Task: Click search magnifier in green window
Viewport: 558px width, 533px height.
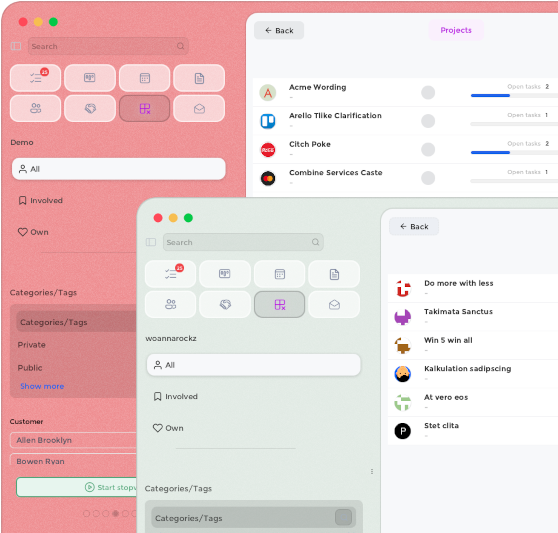Action: point(315,242)
